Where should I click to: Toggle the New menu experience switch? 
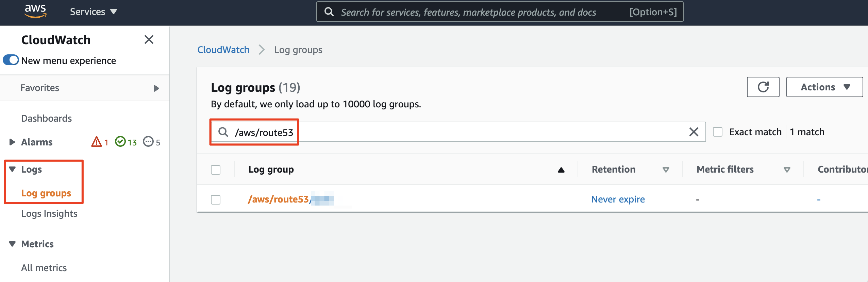click(x=11, y=60)
